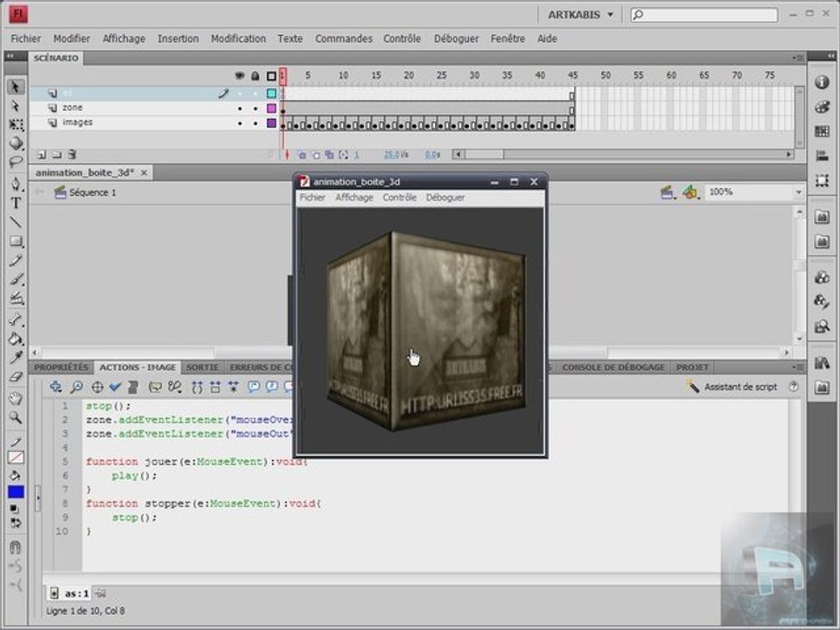Click the delete layer trash icon
Viewport: 840px width, 630px height.
click(x=72, y=155)
